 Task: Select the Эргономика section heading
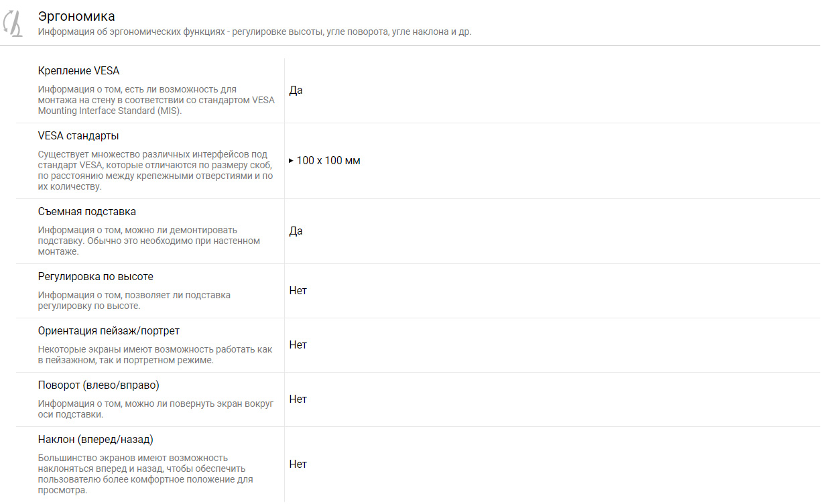coord(76,16)
